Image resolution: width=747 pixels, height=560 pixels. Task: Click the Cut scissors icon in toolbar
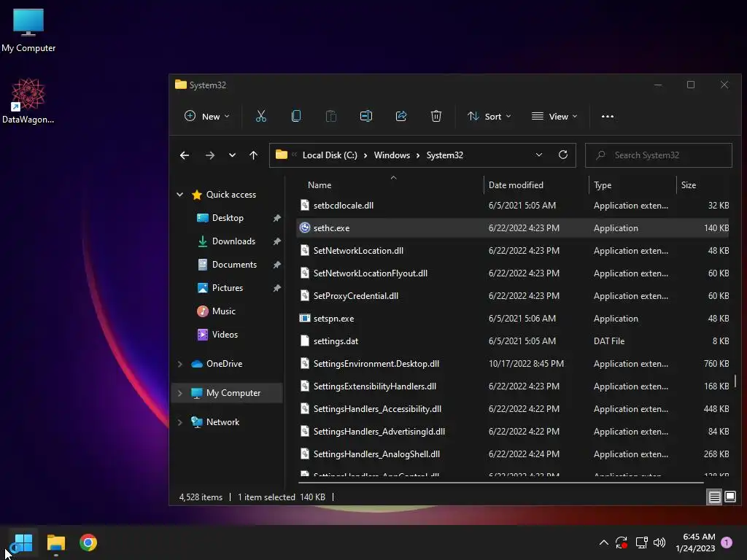(x=261, y=116)
